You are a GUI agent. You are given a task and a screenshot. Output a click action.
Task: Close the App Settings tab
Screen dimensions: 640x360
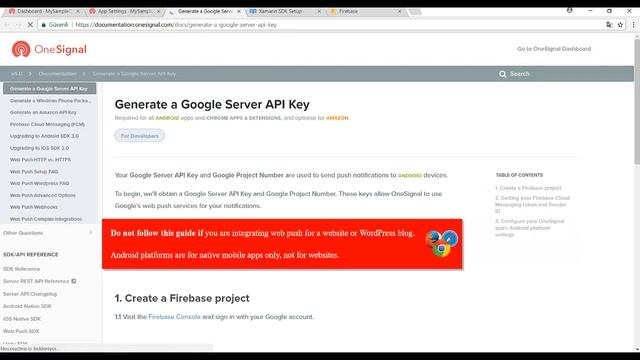click(x=159, y=11)
